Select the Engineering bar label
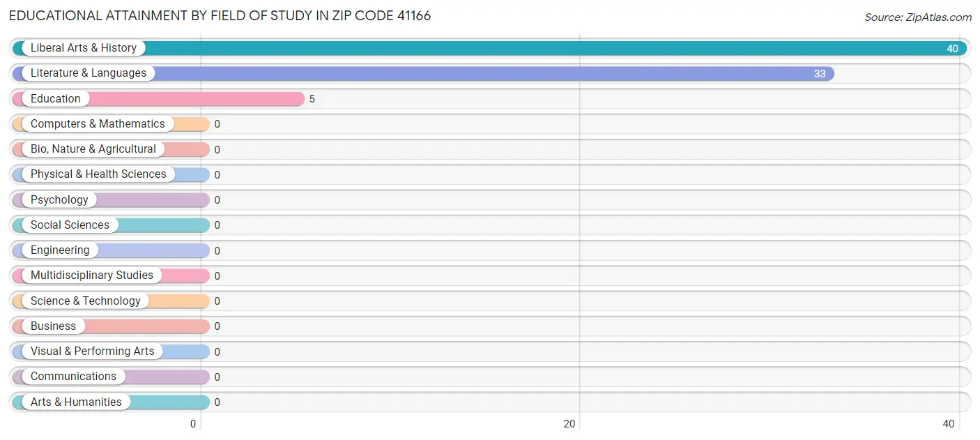This screenshot has width=980, height=440. click(x=60, y=250)
